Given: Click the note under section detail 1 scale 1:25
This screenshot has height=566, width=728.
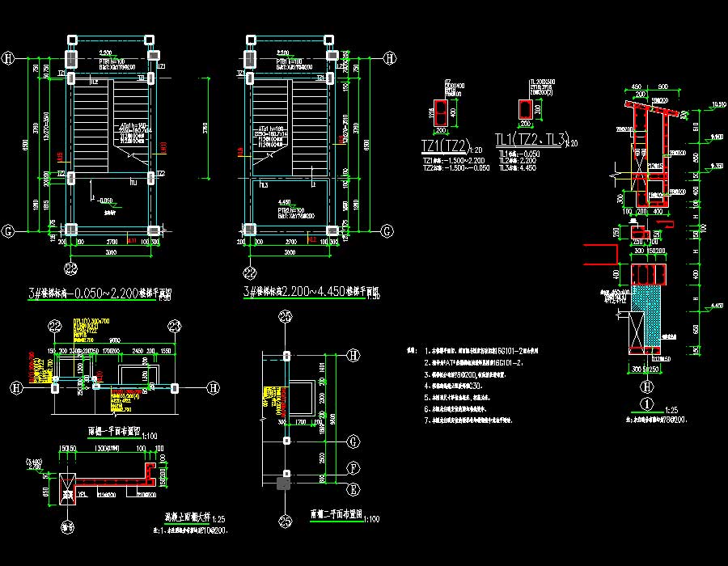Looking at the screenshot, I should click(657, 420).
